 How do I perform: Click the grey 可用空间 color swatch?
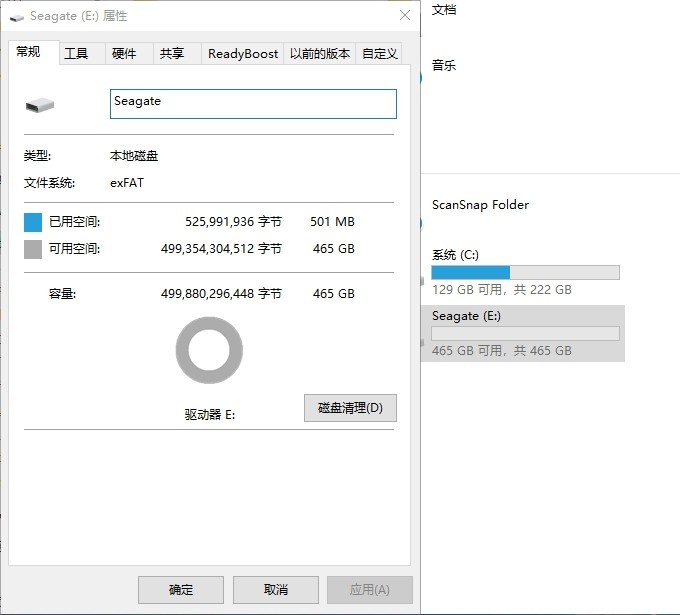click(x=33, y=249)
